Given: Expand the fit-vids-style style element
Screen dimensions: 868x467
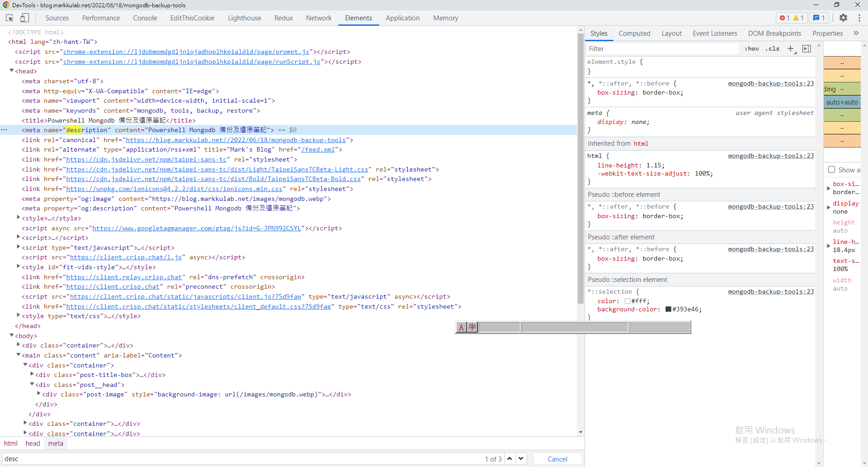Looking at the screenshot, I should 19,267.
